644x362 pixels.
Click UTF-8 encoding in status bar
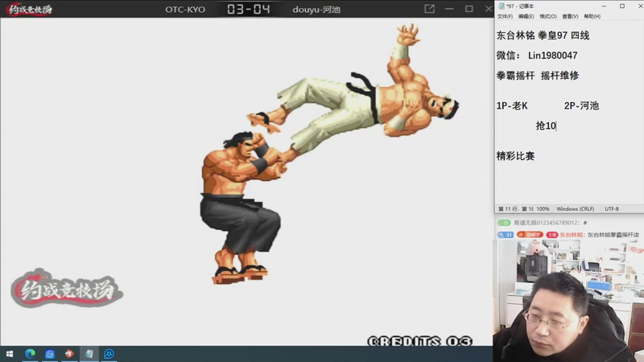tap(612, 209)
